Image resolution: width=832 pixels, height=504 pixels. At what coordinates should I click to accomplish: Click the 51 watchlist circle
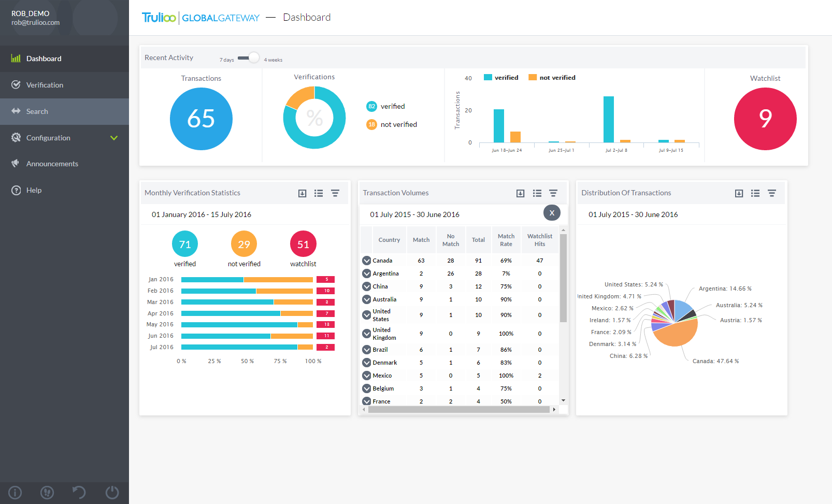point(303,244)
